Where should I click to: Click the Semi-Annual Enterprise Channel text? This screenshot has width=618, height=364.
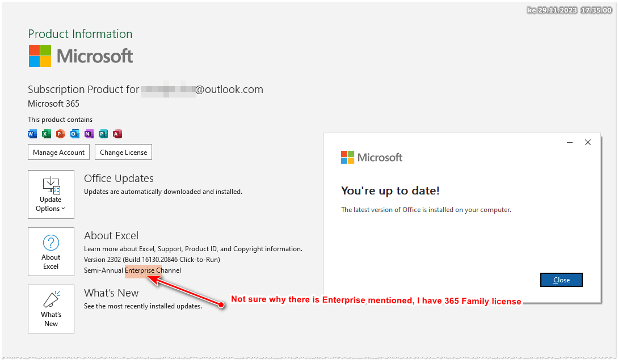[x=132, y=270]
